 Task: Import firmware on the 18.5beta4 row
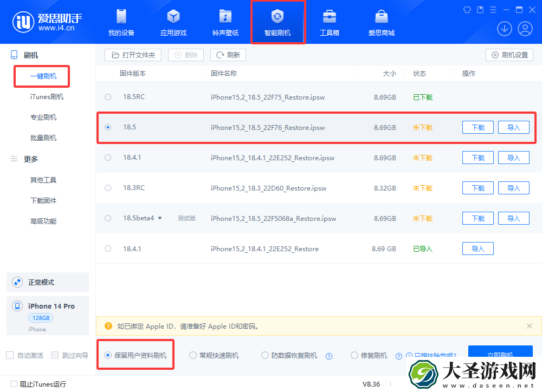point(514,218)
